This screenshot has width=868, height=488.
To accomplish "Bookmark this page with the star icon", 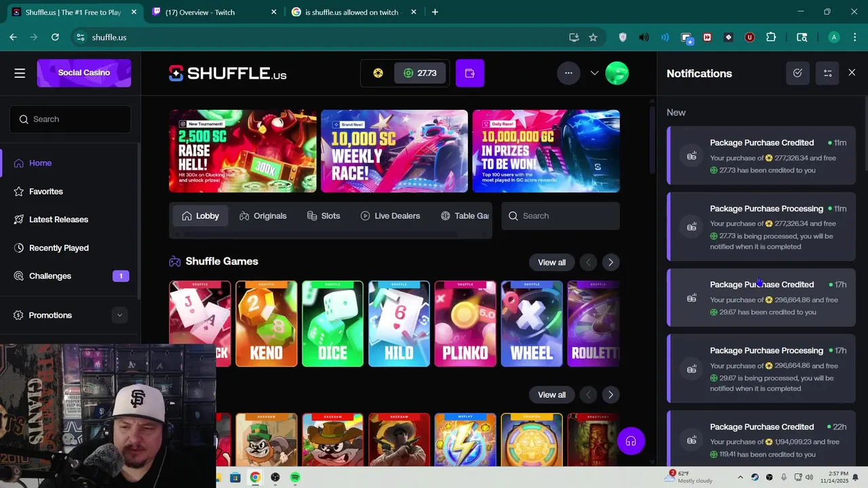I will [593, 37].
